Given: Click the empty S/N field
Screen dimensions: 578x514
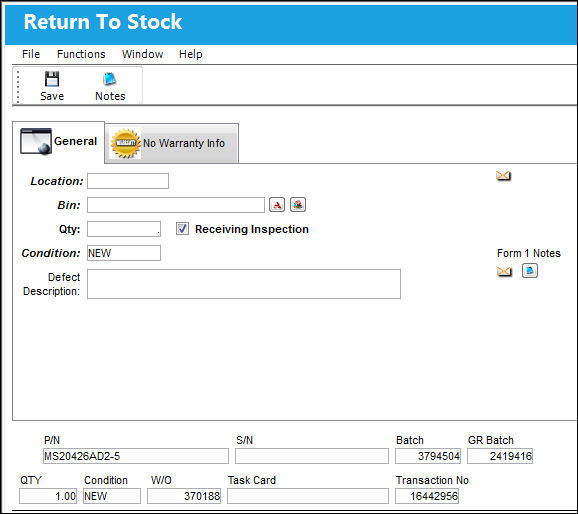Looking at the screenshot, I should point(312,456).
